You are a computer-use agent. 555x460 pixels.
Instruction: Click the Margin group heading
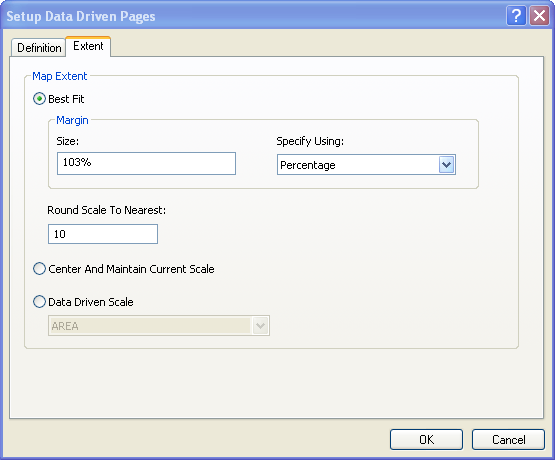(x=72, y=120)
